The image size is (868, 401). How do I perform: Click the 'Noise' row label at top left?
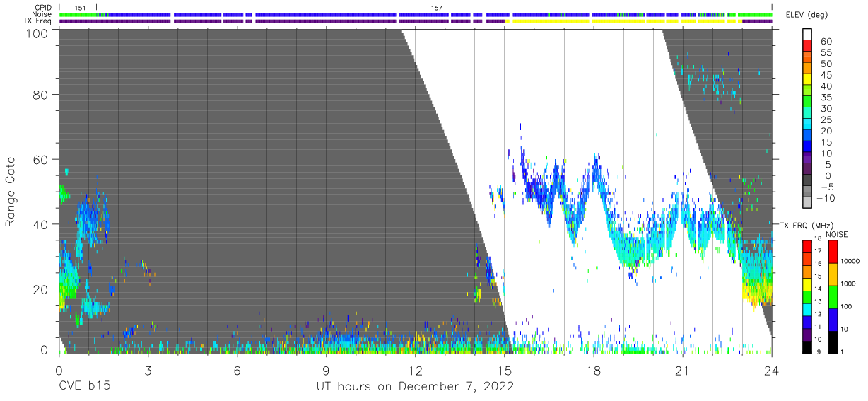(x=42, y=14)
